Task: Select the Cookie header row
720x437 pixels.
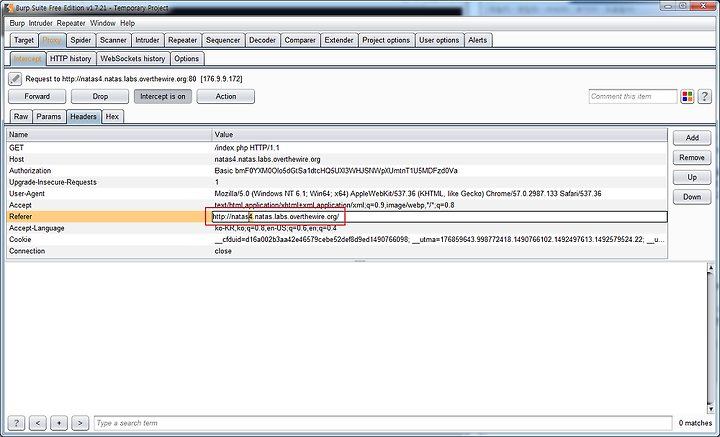Action: point(337,240)
